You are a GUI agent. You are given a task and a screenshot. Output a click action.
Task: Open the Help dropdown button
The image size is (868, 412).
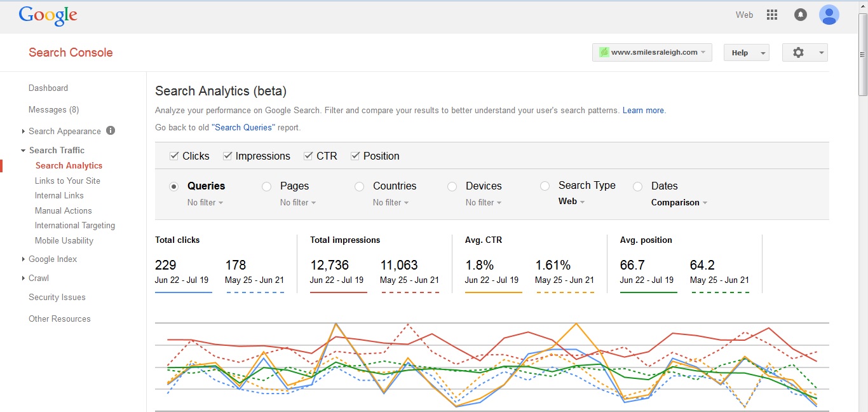pos(746,53)
